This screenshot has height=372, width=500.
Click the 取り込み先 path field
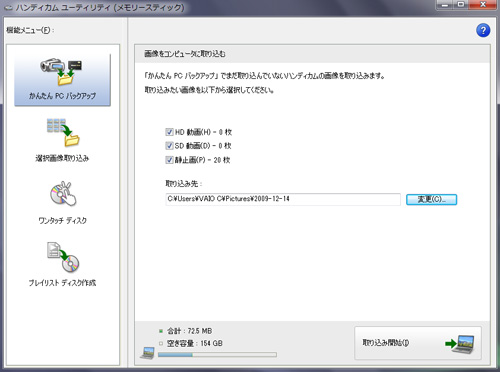pos(283,199)
